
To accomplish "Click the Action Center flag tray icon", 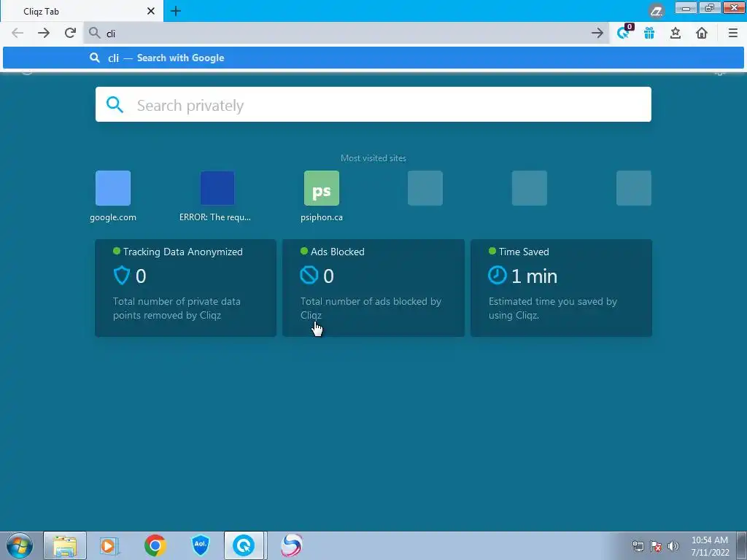I will point(656,546).
